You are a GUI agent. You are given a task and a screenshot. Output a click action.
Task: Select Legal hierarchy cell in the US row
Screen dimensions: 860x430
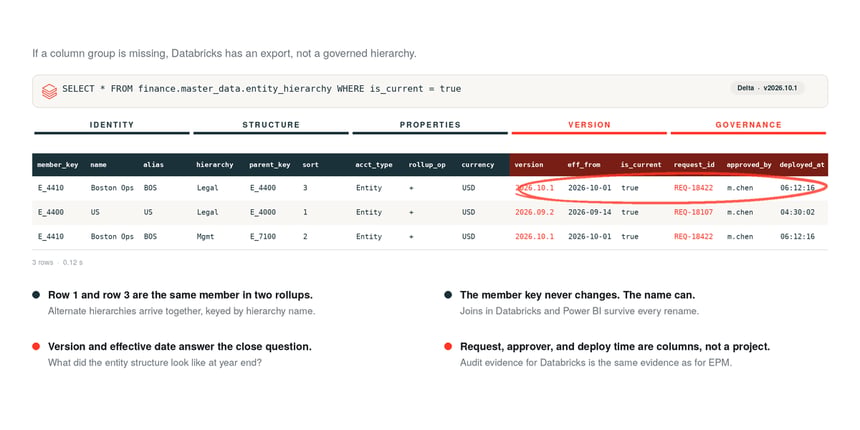207,212
